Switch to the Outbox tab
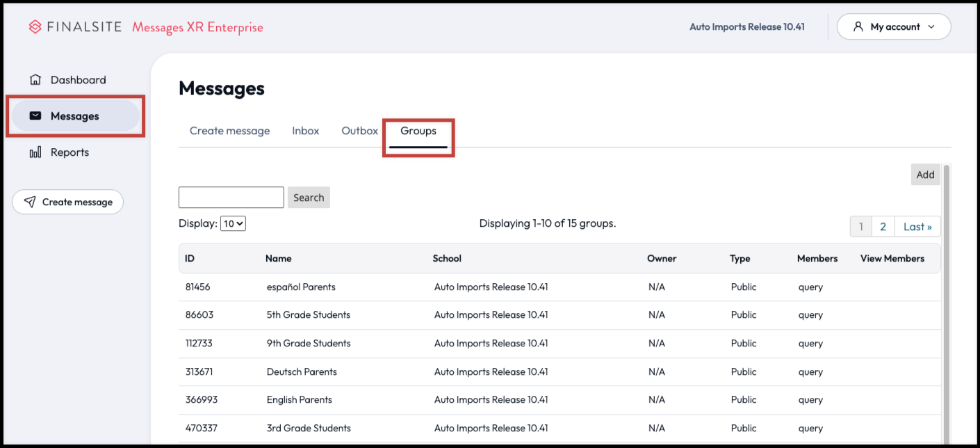The width and height of the screenshot is (980, 448). [359, 131]
